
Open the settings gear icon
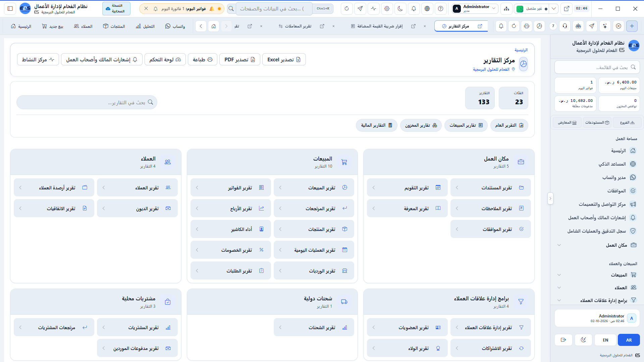[387, 9]
